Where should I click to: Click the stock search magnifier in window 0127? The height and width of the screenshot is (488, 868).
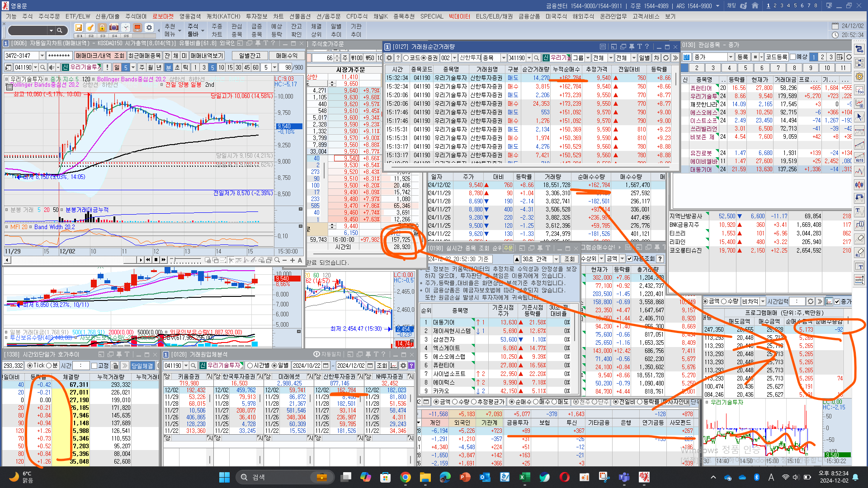click(x=536, y=58)
